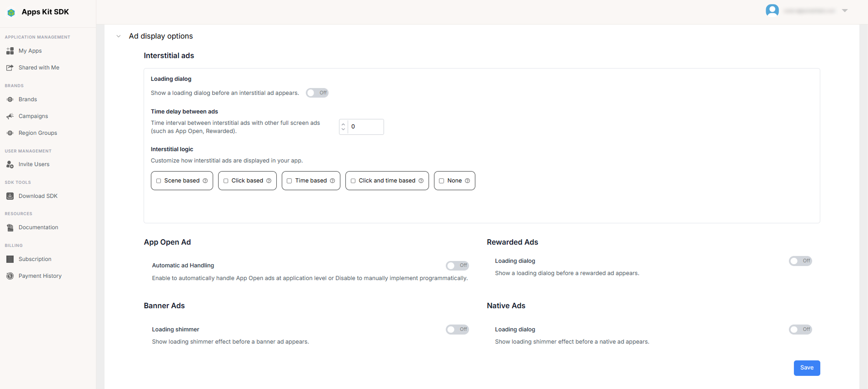The image size is (868, 389).
Task: Collapse the Ad display options section
Action: (119, 36)
